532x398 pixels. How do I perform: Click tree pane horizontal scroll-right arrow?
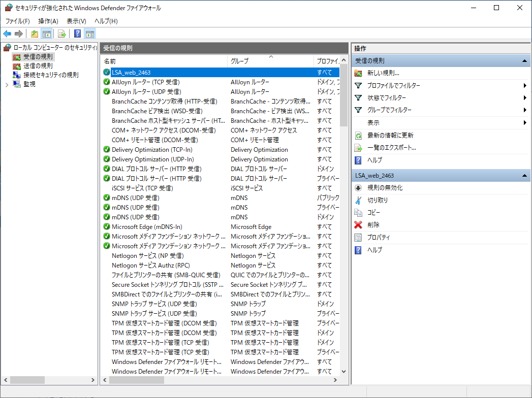point(93,380)
